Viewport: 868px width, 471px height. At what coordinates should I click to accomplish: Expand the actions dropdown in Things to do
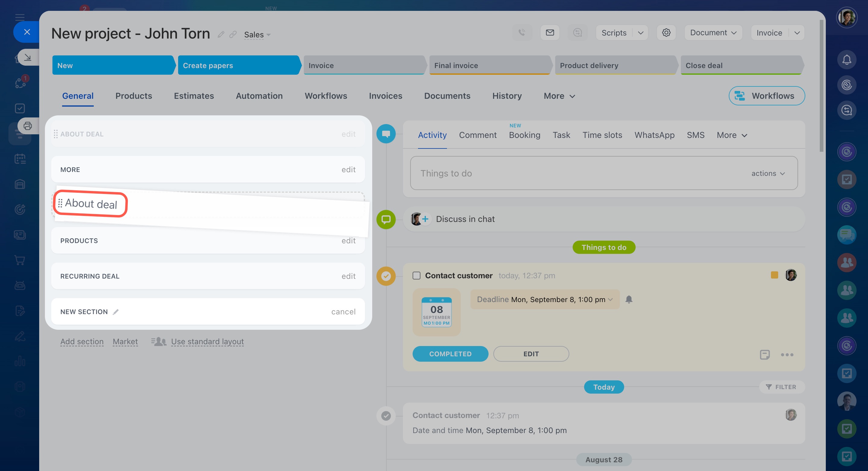pos(768,173)
